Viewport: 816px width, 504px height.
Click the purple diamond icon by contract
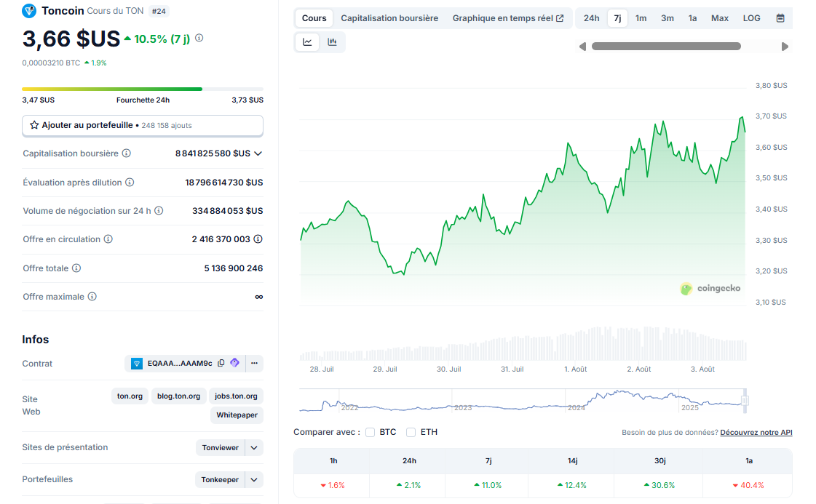coord(234,362)
